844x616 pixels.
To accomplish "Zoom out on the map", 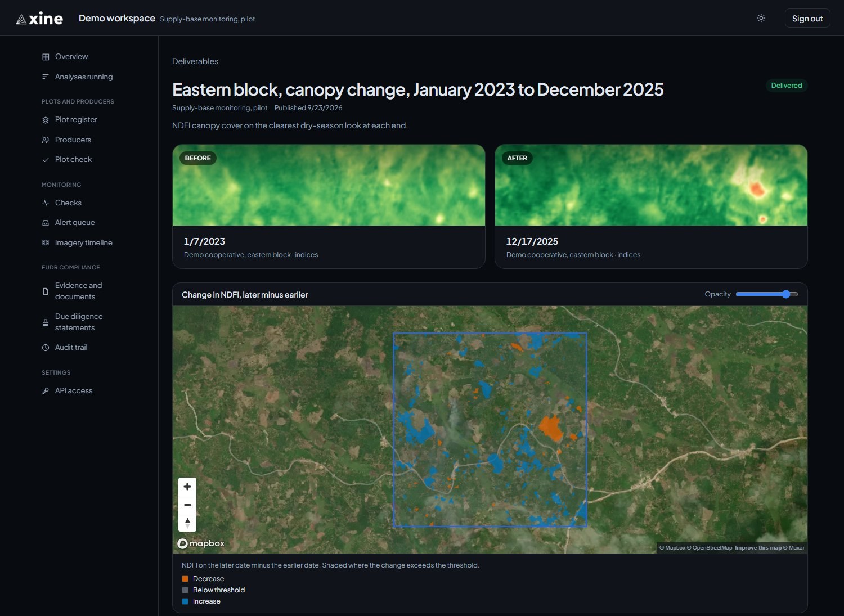I will click(x=187, y=505).
